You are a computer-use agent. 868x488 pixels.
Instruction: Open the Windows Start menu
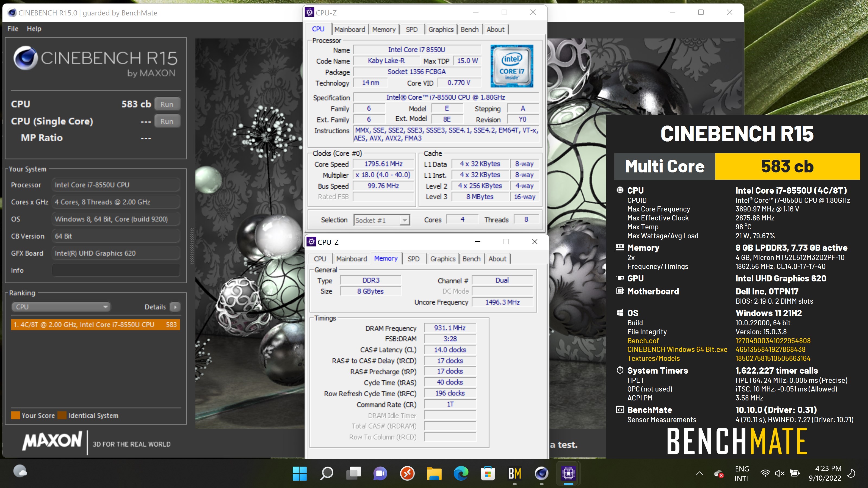[299, 474]
